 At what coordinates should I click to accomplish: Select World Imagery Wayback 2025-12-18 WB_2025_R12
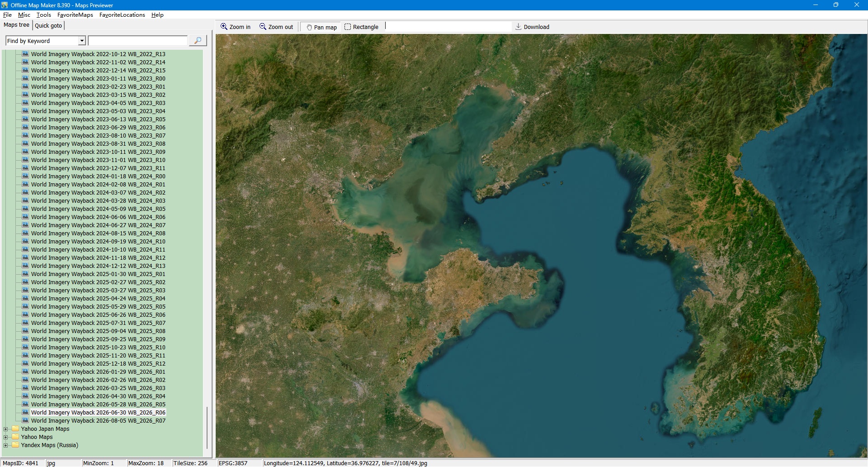pyautogui.click(x=98, y=363)
